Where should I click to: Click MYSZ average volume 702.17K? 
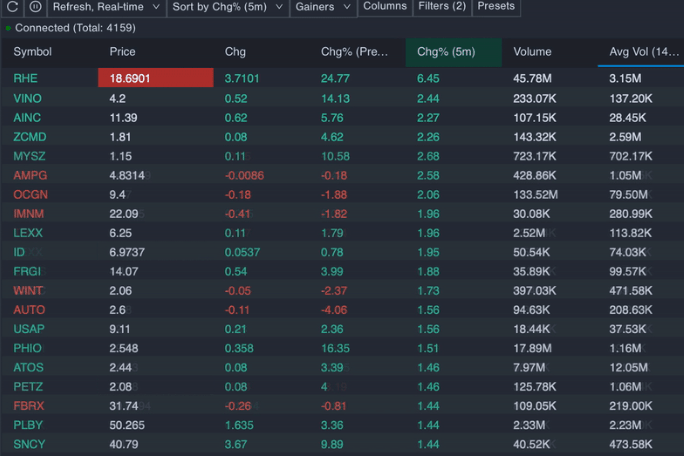pos(631,156)
